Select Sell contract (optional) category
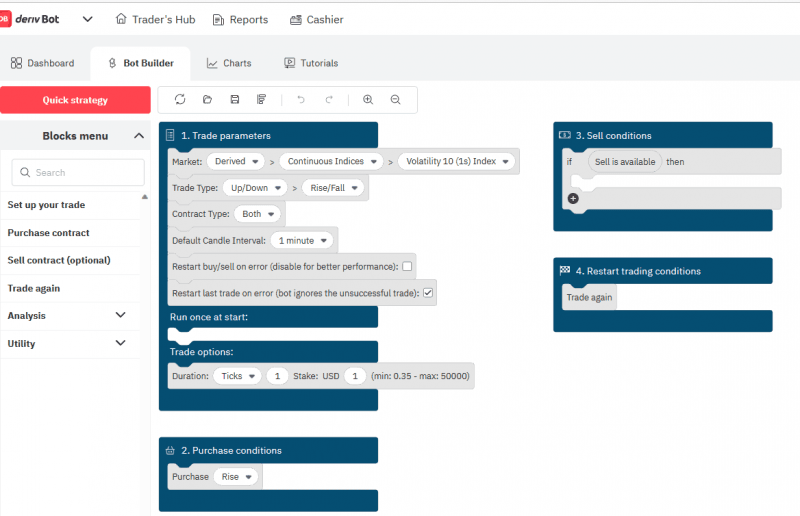This screenshot has height=516, width=800. click(x=59, y=260)
